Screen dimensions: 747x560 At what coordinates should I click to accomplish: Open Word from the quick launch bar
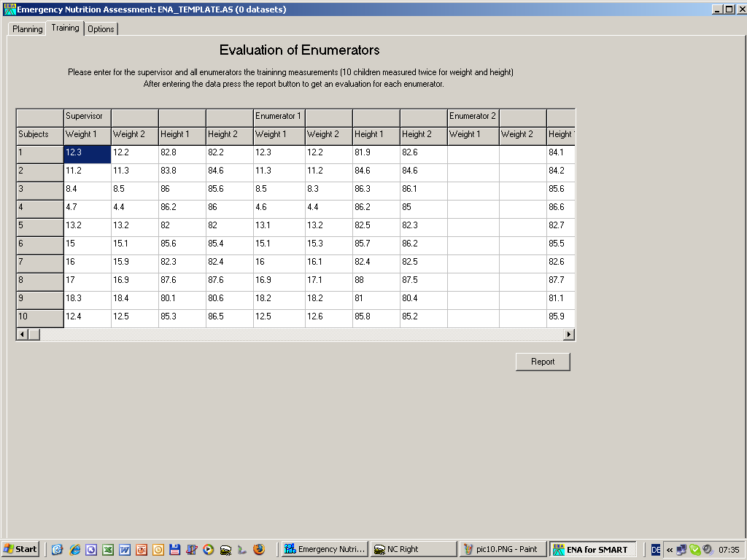[124, 550]
